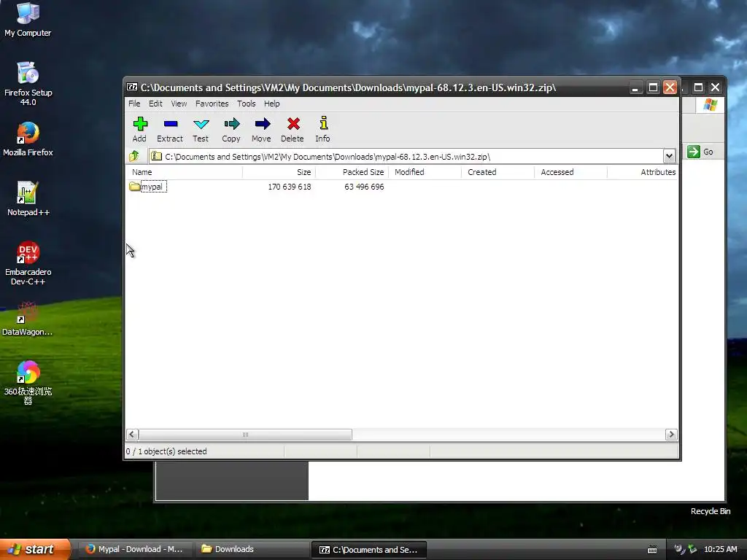This screenshot has height=560, width=747.
Task: Click the Copy toolbar icon
Action: (x=231, y=129)
